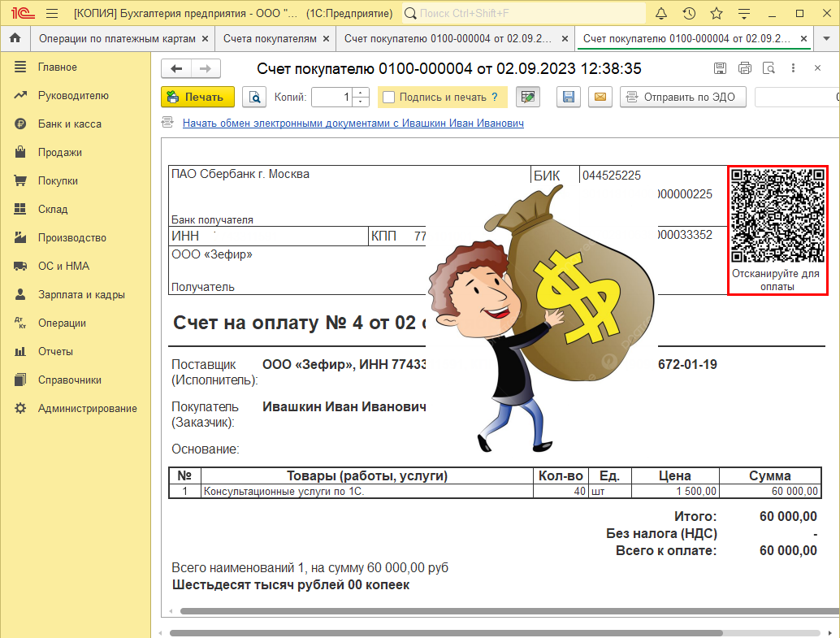Image resolution: width=840 pixels, height=638 pixels.
Task: Go to the home start page icon
Action: click(15, 38)
